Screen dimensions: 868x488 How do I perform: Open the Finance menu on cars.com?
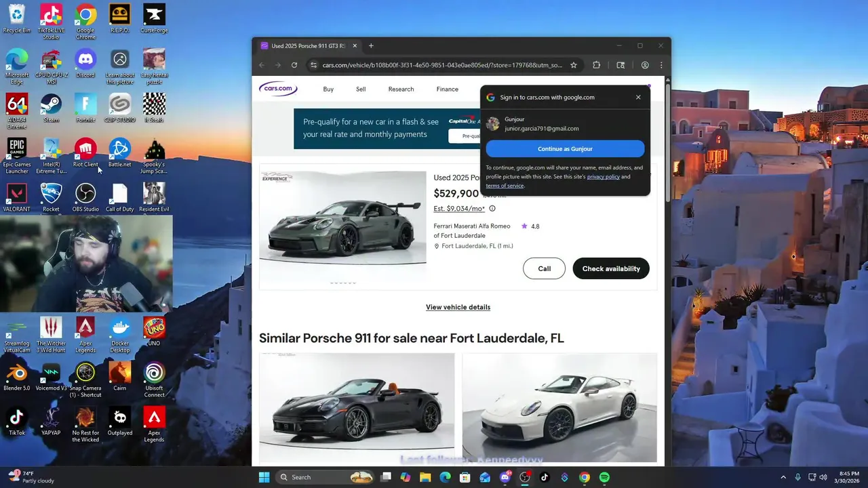pyautogui.click(x=447, y=89)
